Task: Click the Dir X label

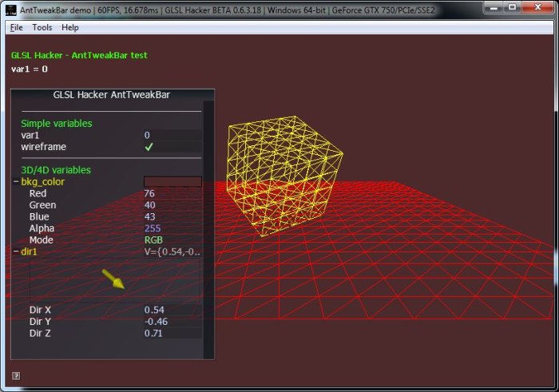Action: tap(40, 310)
